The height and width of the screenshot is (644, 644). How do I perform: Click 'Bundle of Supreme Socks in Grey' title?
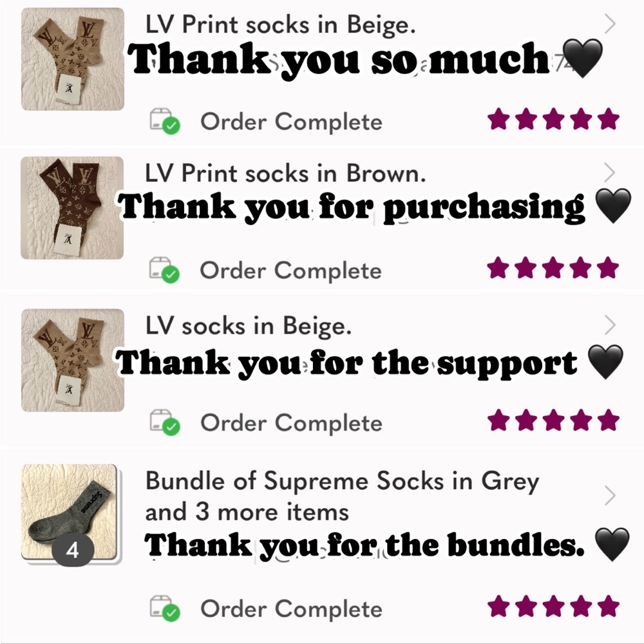coord(341,481)
